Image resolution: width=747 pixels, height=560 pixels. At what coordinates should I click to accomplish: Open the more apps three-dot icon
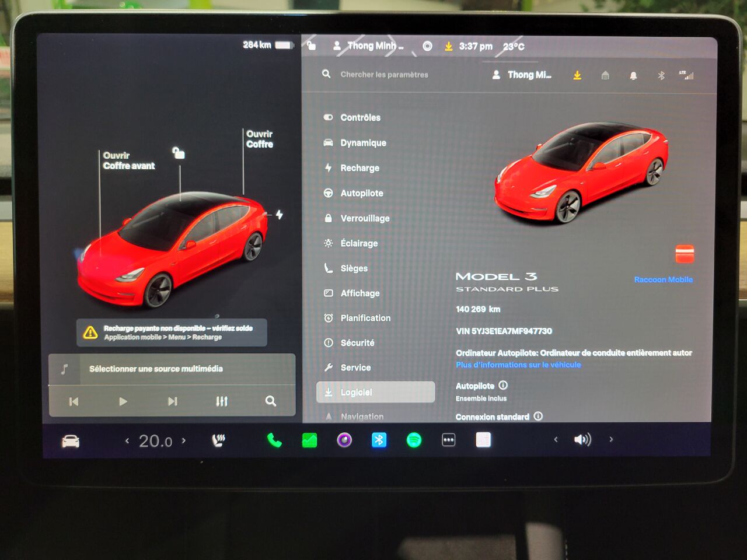point(448,440)
